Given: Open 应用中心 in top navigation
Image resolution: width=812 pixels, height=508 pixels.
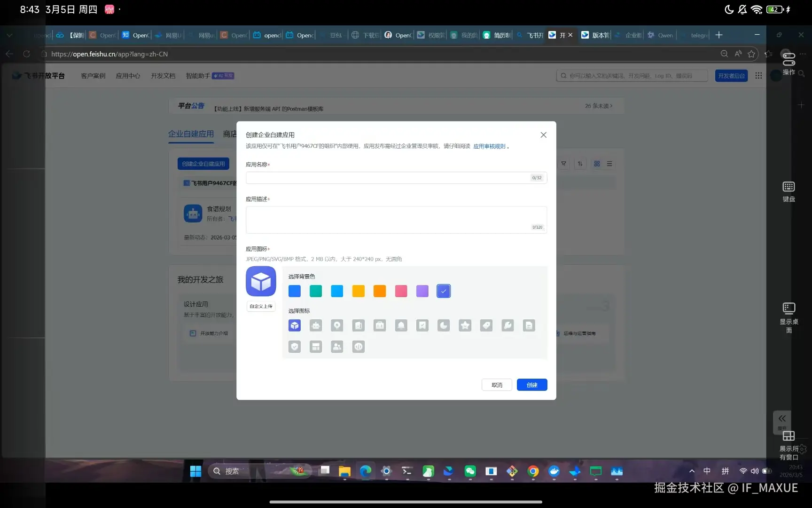Looking at the screenshot, I should [128, 76].
